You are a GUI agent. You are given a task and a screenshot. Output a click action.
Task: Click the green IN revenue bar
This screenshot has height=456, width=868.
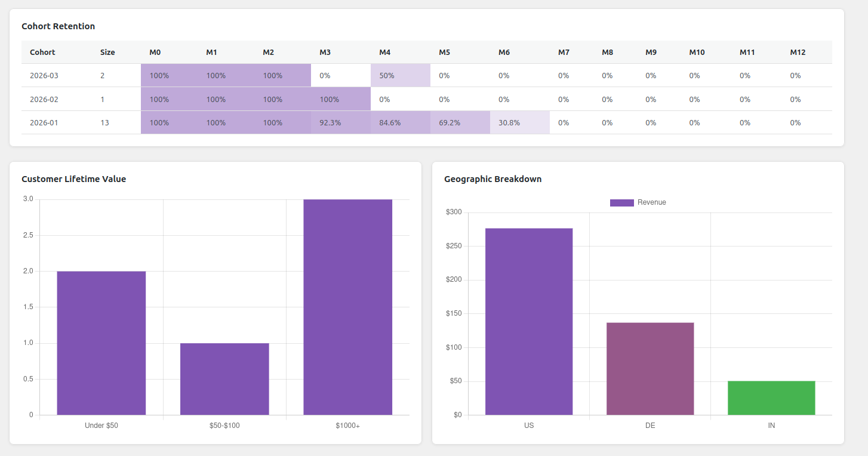[x=771, y=398]
